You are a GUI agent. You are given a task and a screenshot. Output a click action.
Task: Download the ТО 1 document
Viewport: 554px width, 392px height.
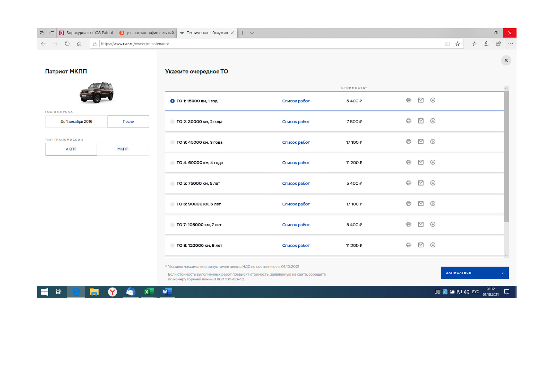pyautogui.click(x=433, y=100)
